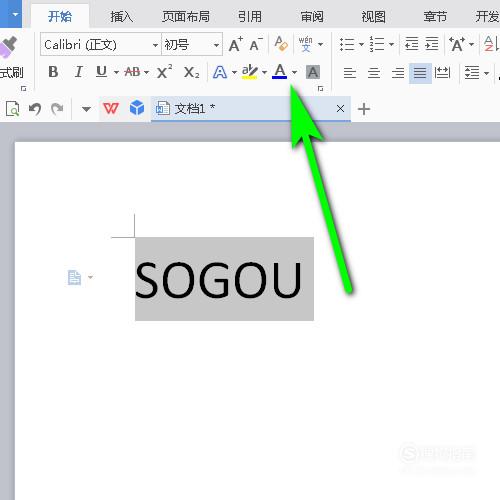Redo the last action
500x500 pixels.
coord(57,109)
